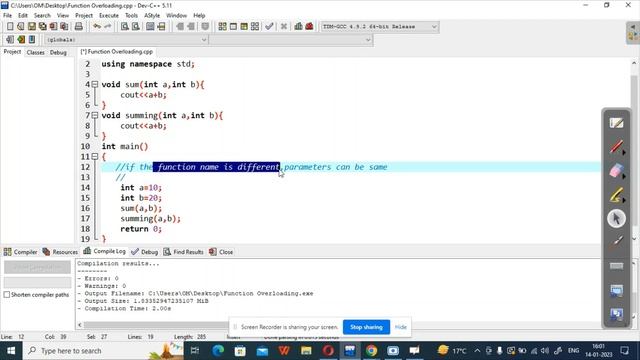
Task: Click the green Goto bookmark icon
Action: (x=21, y=40)
